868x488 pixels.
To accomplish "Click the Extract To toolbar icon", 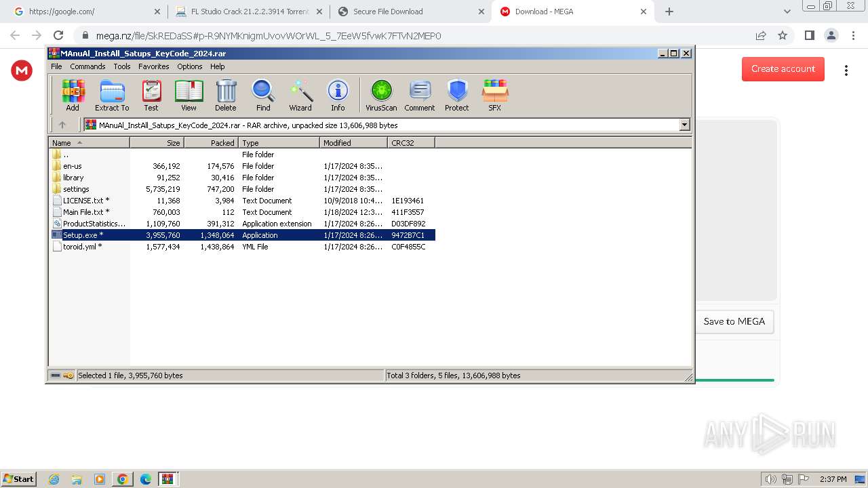I will pyautogui.click(x=112, y=95).
